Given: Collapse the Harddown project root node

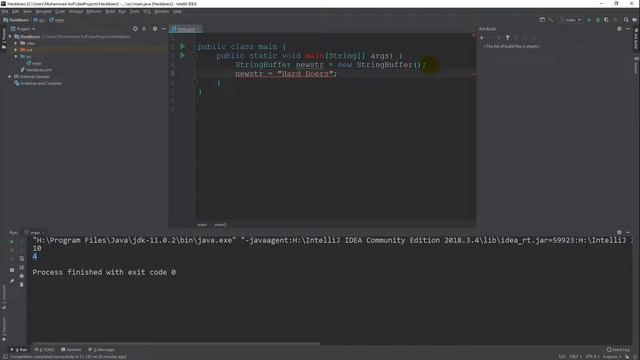Looking at the screenshot, I should pyautogui.click(x=10, y=36).
